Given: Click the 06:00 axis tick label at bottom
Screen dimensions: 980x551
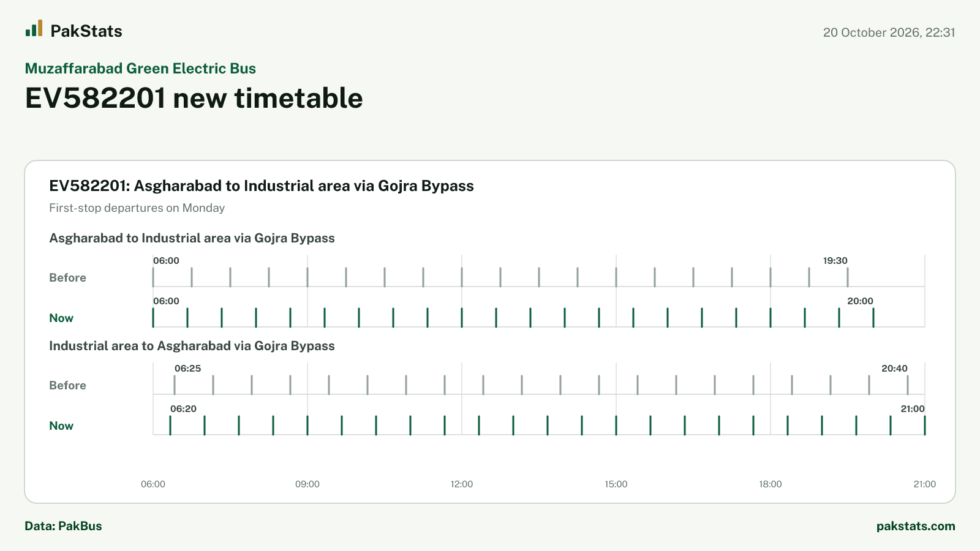Looking at the screenshot, I should click(x=153, y=484).
